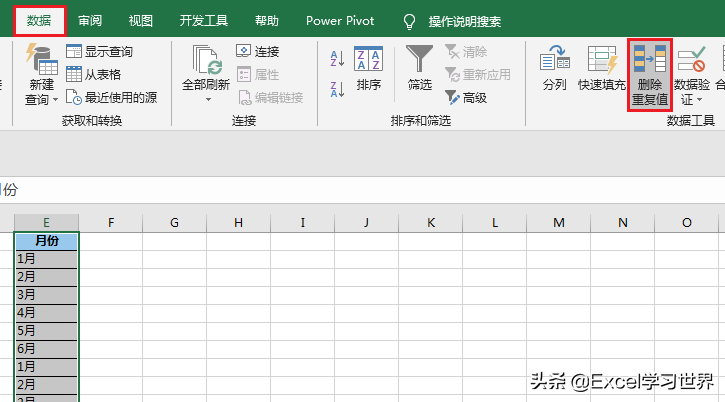Screen dimensions: 725x402
Task: Select column K header
Action: tap(430, 223)
